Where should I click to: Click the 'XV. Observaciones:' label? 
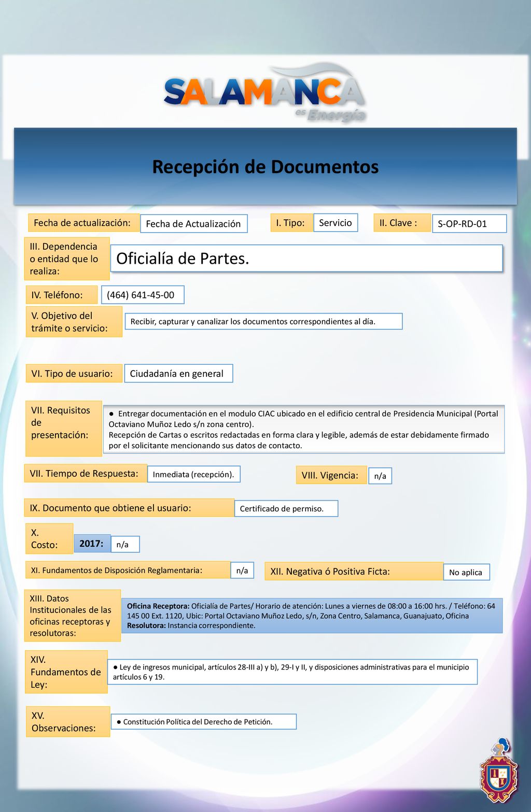pyautogui.click(x=68, y=721)
